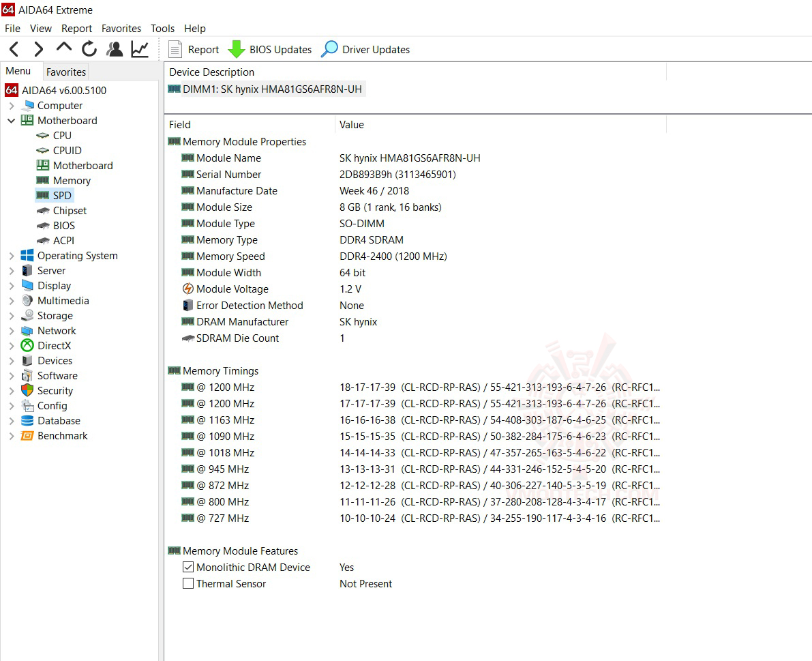Click the Driver Updates magnifier icon
Image resolution: width=812 pixels, height=661 pixels.
pyautogui.click(x=329, y=49)
